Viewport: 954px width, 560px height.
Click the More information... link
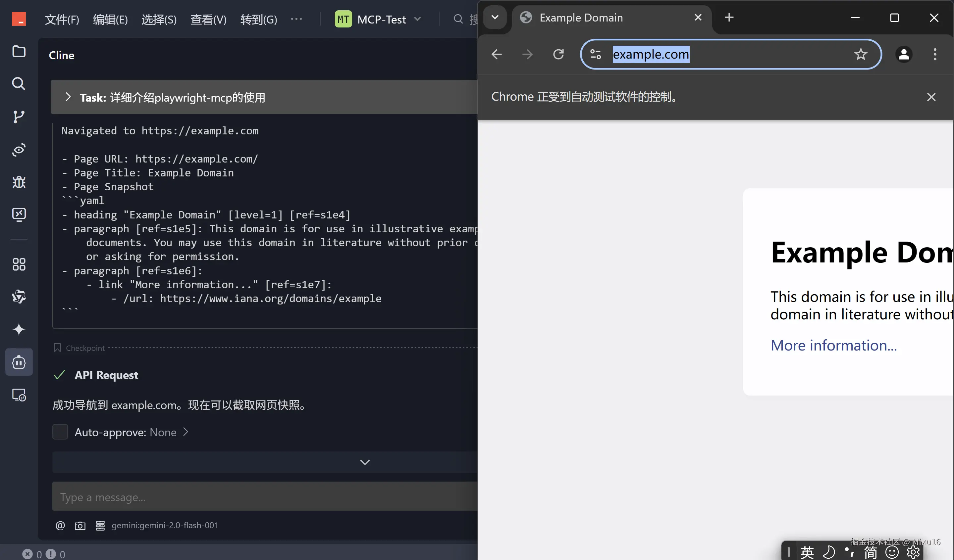pos(833,346)
